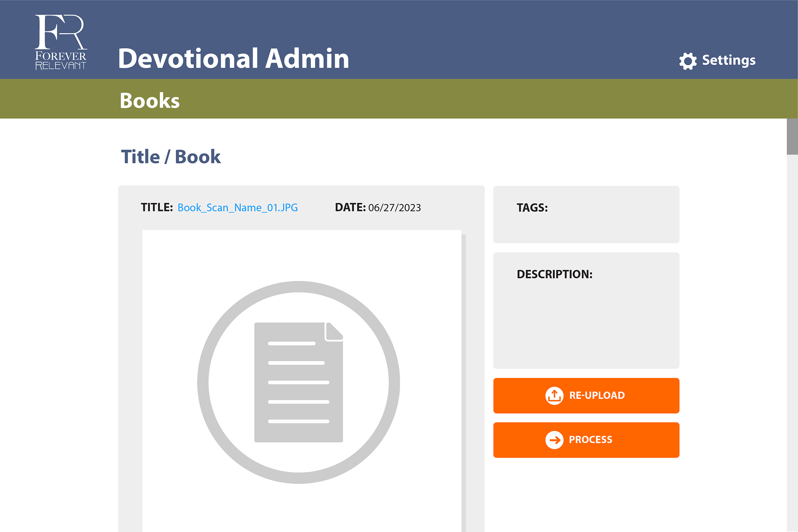
Task: Click the right-arrow icon on Process
Action: [x=554, y=440]
